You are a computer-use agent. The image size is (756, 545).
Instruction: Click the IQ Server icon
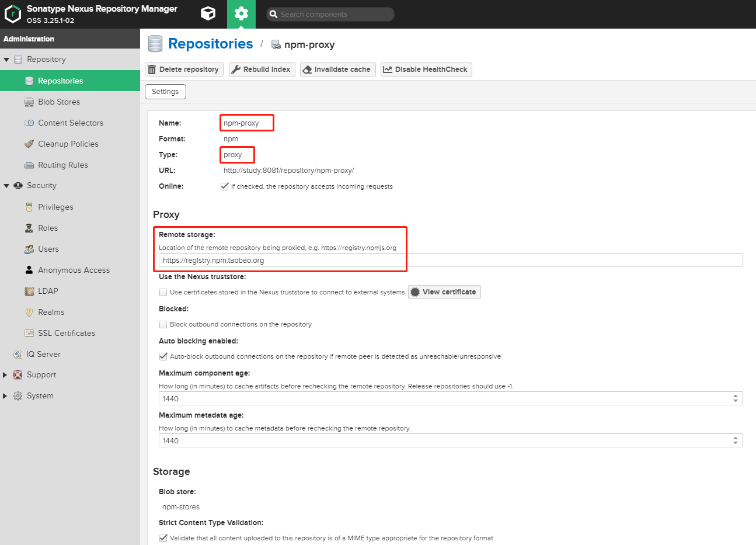18,355
